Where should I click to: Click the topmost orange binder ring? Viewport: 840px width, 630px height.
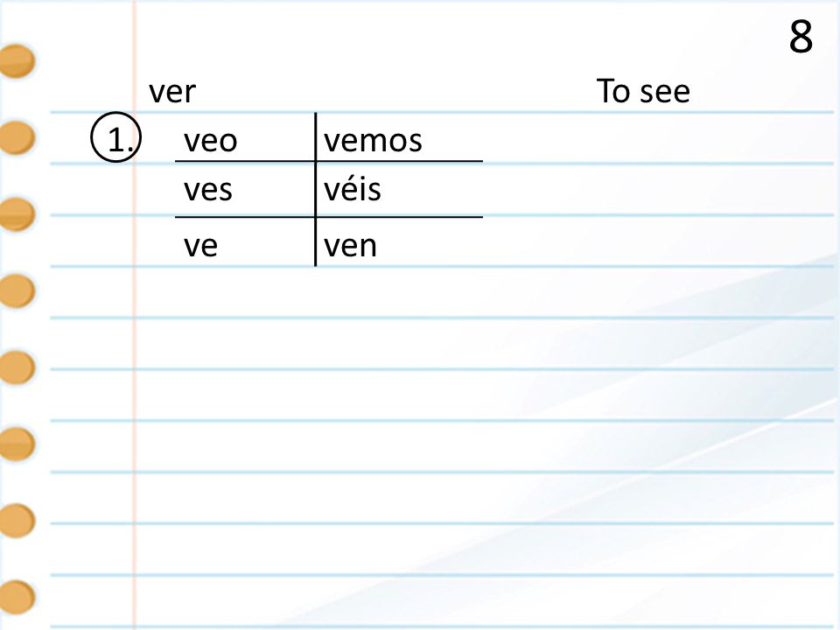(17, 60)
